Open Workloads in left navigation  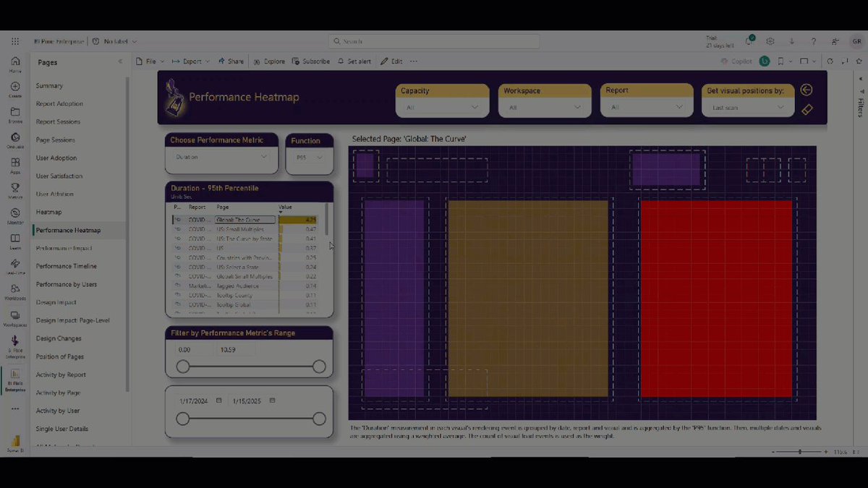[15, 292]
